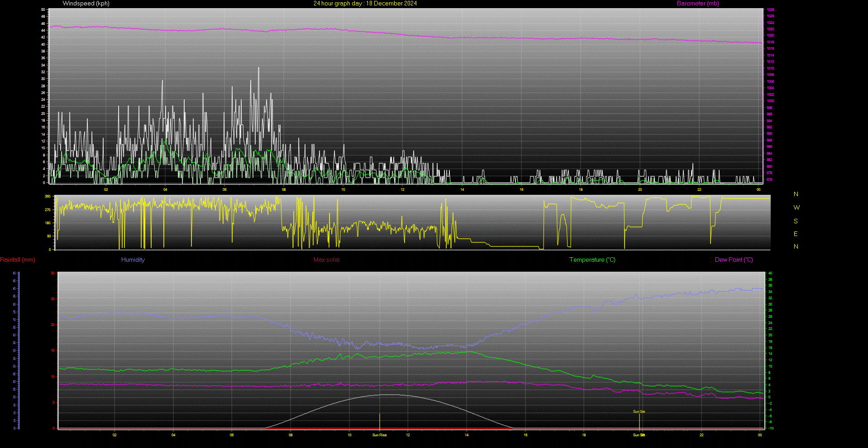Click the magenta 'Dew Point (°C)' legend label
This screenshot has width=868, height=448.
(x=734, y=260)
